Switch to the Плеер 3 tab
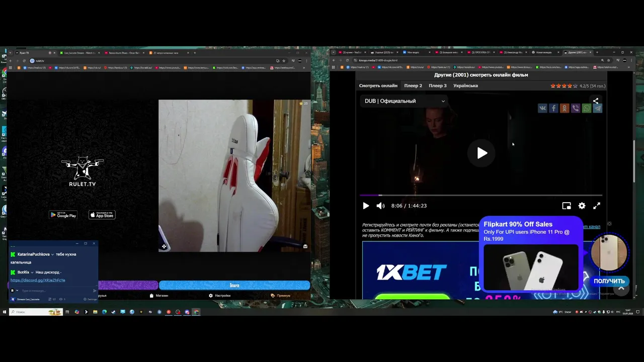 [x=438, y=85]
